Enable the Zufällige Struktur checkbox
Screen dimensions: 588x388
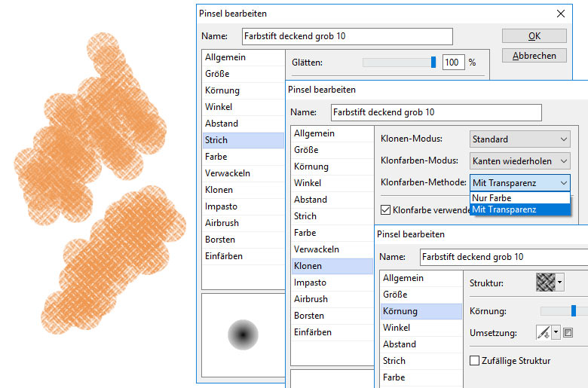tap(474, 361)
